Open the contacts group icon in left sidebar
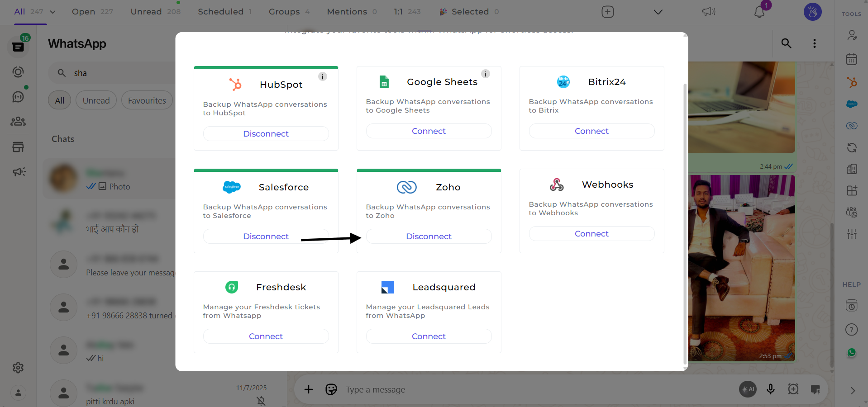The height and width of the screenshot is (407, 868). (x=18, y=121)
